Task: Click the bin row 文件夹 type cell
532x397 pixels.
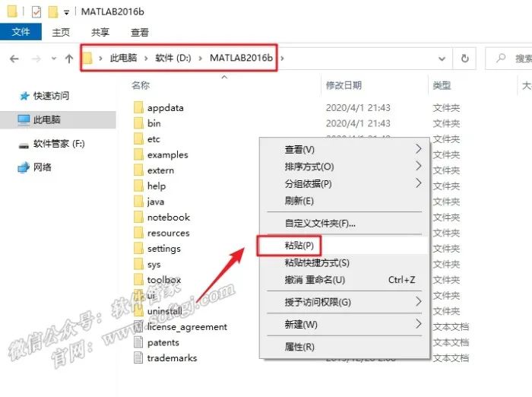Action: click(446, 123)
